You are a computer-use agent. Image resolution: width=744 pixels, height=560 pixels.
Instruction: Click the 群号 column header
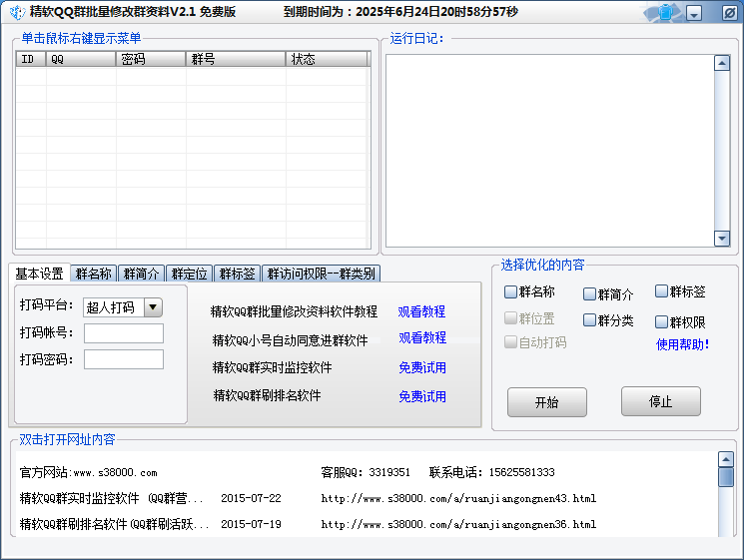235,59
